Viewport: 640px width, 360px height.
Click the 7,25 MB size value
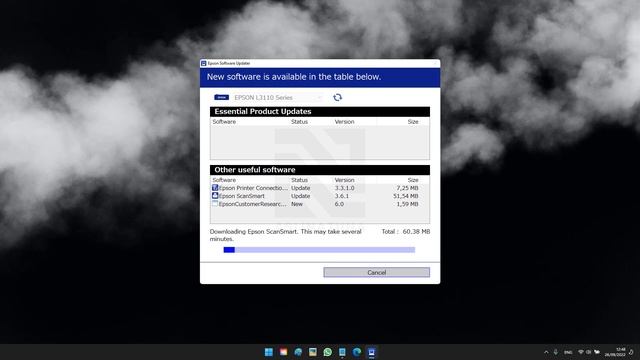[407, 188]
